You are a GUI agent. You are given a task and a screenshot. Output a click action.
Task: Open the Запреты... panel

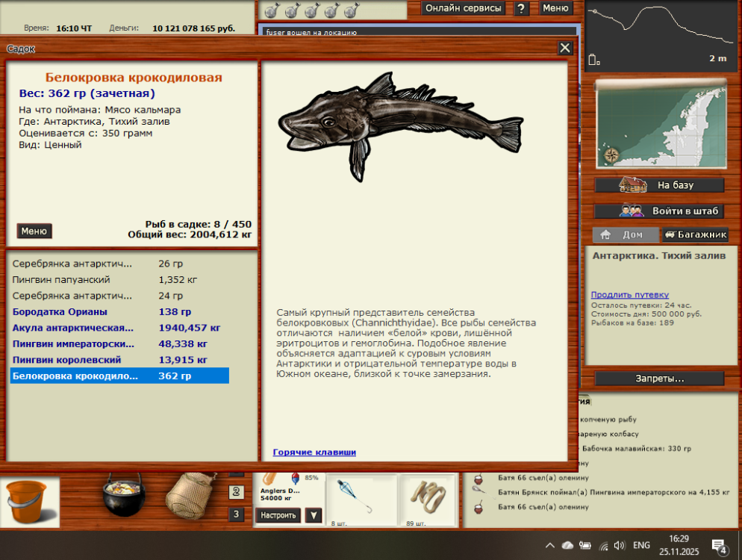click(660, 377)
